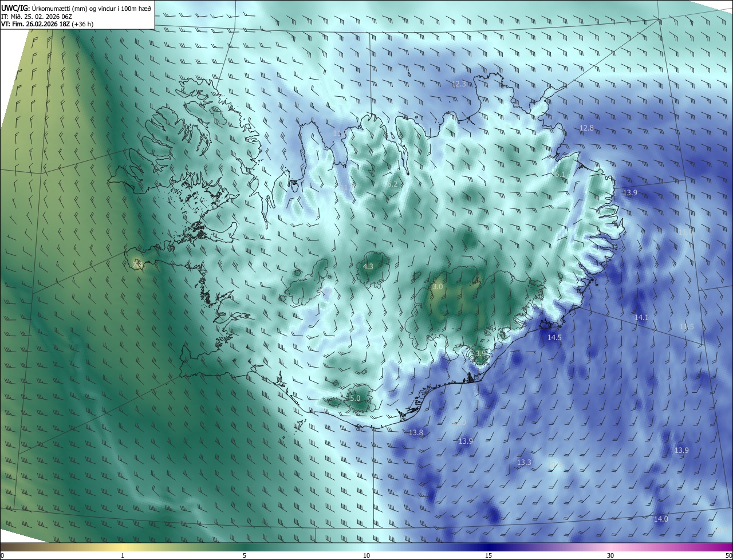Click the title 'UWC/IG: Úrkomumætti (mm) og vindur'
Screen dimensions: 733x560
click(x=77, y=8)
